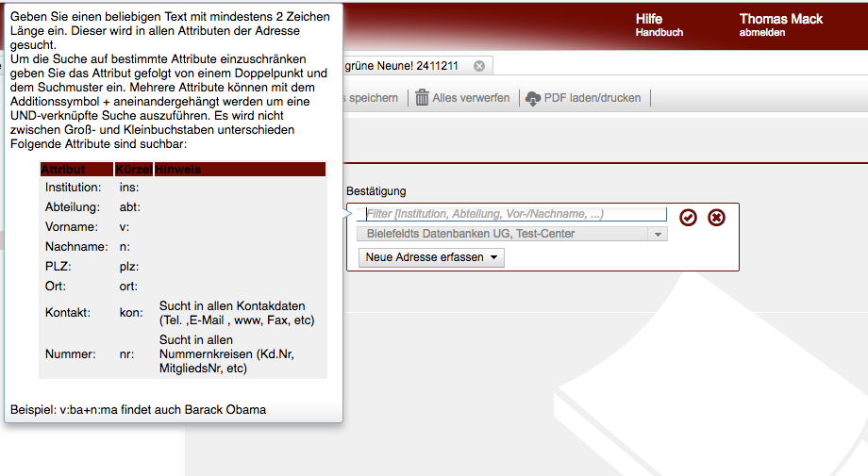Click the cloud download PDF icon
Screen dimensions: 868x476
tap(533, 98)
